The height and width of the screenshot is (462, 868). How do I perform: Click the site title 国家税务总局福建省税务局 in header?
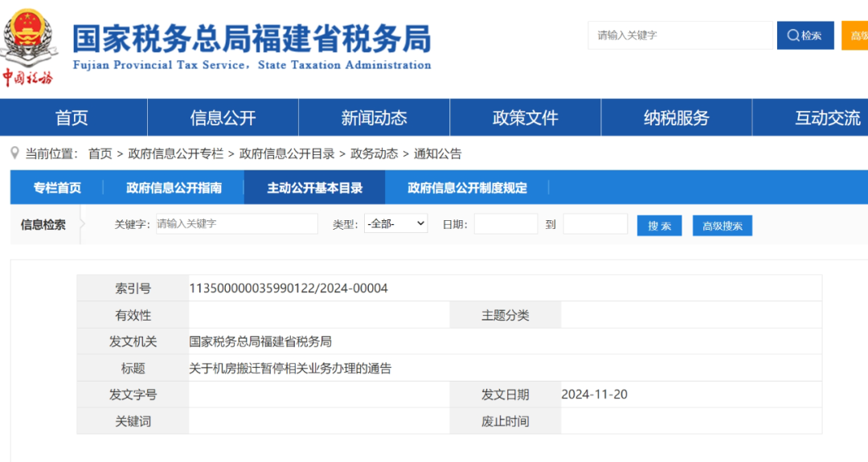(252, 39)
